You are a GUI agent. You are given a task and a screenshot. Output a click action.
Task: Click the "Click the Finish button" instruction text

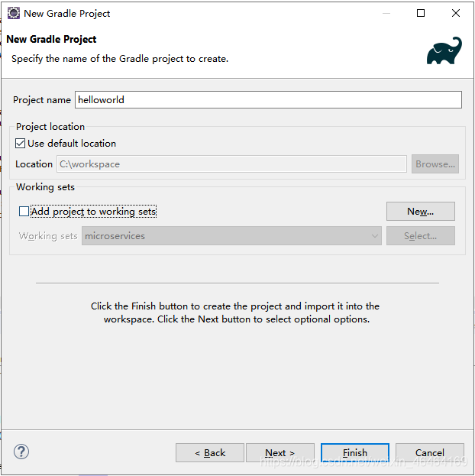pos(235,312)
